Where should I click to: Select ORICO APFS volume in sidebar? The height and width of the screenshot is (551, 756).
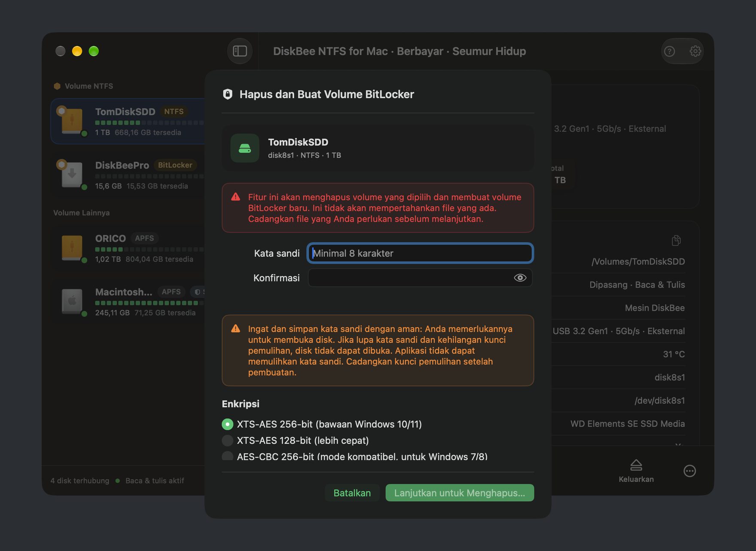pos(128,248)
